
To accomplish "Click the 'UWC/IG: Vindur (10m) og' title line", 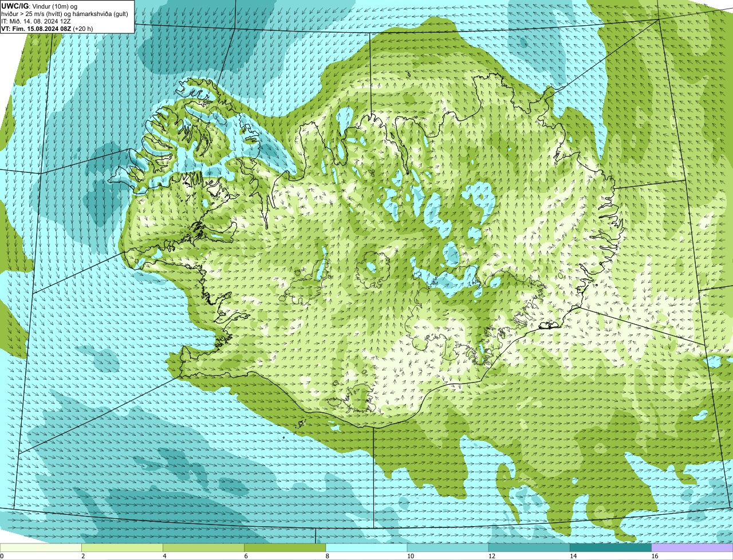I will click(x=39, y=6).
